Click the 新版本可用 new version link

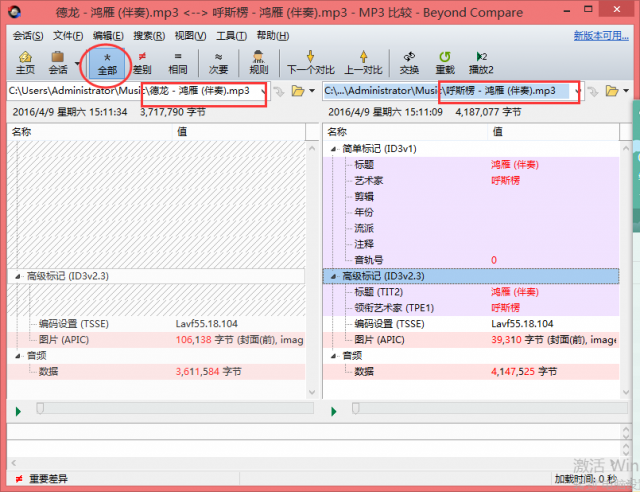click(601, 36)
